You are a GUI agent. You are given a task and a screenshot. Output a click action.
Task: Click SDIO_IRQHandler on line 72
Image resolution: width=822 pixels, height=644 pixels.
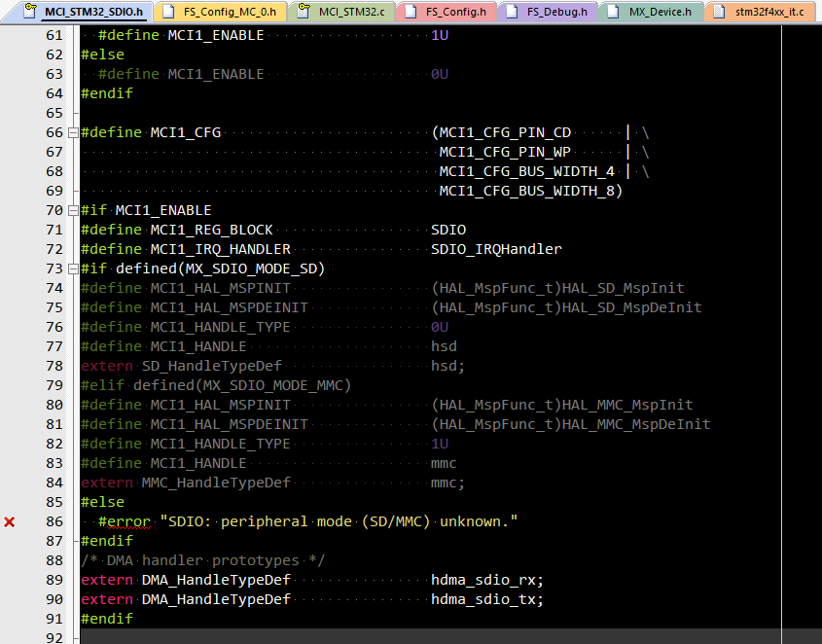pos(496,249)
